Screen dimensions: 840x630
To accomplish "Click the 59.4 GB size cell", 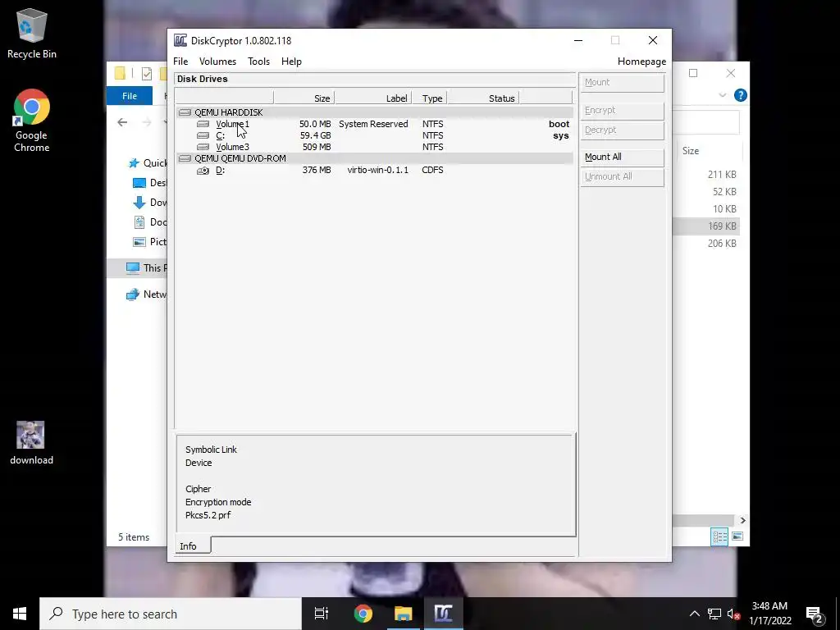I will click(x=315, y=135).
